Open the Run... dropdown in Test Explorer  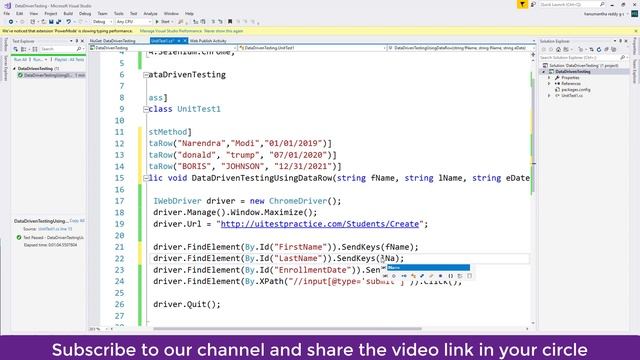point(40,60)
